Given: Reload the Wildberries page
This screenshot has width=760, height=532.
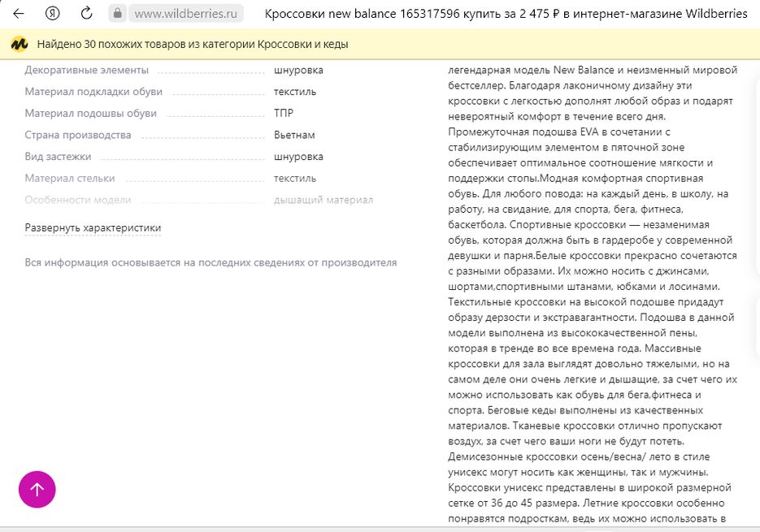Looking at the screenshot, I should tap(86, 14).
